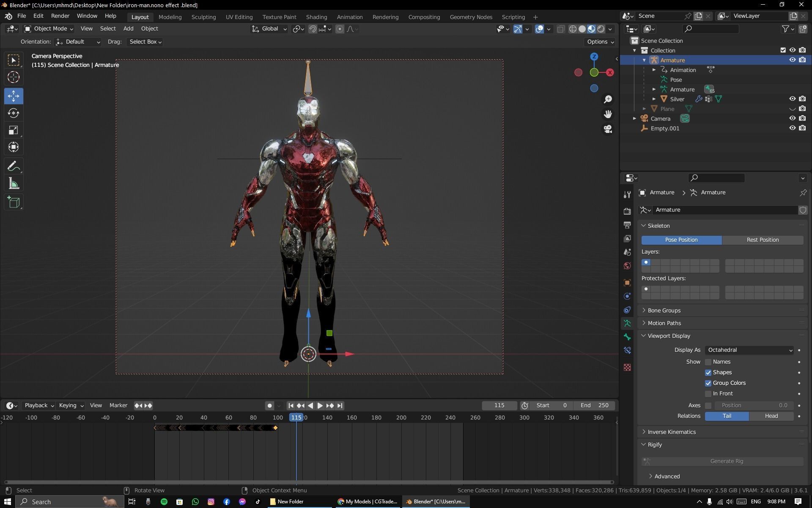
Task: Play the animation in timeline
Action: (320, 406)
